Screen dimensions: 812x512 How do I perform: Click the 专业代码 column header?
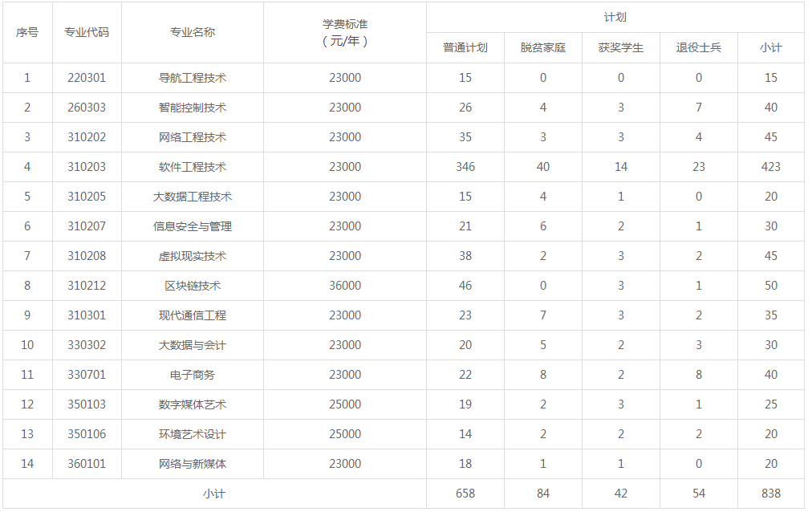point(87,33)
